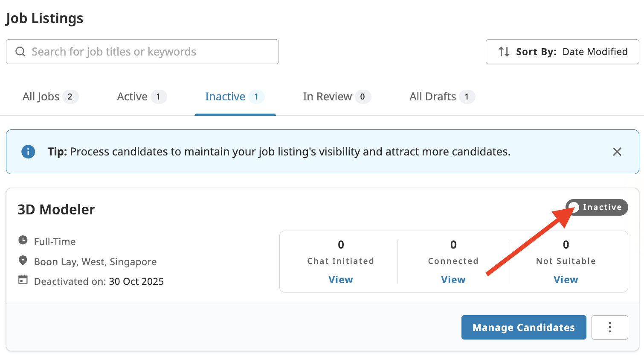View Not Suitable candidates
The height and width of the screenshot is (363, 644).
[566, 279]
